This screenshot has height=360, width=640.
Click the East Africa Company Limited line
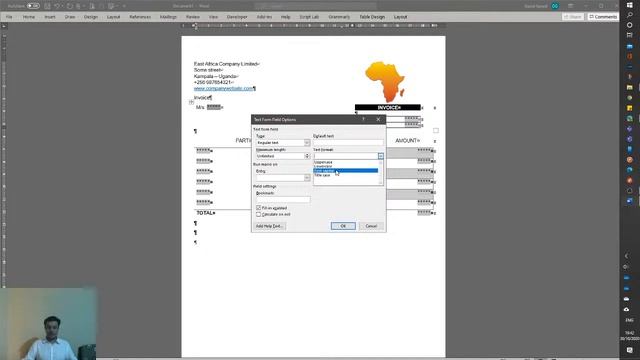pyautogui.click(x=226, y=64)
